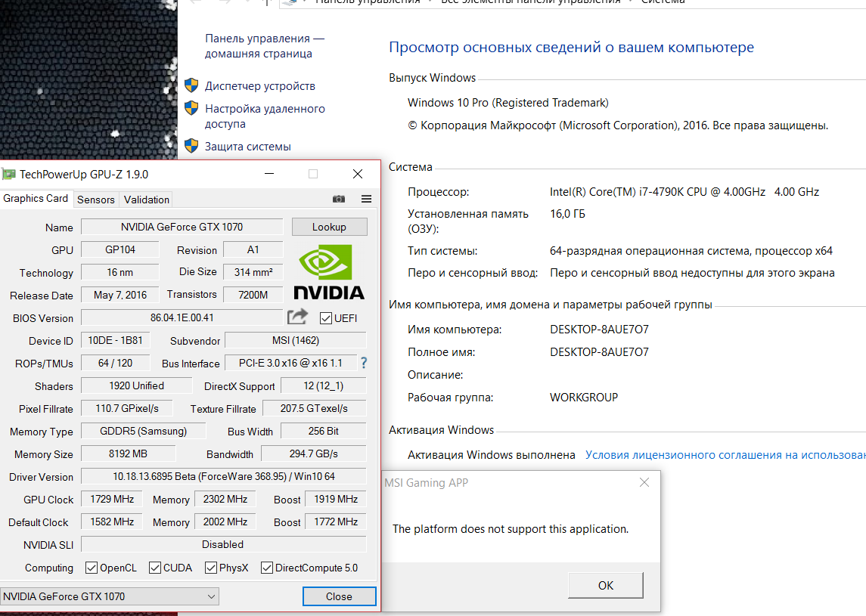866x616 pixels.
Task: Open the Настройка удаленного доступа link
Action: click(x=265, y=116)
